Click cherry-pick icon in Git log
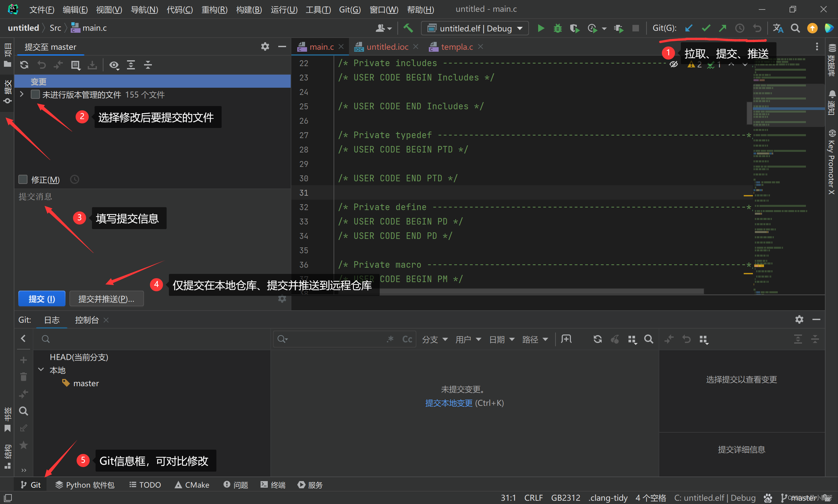The height and width of the screenshot is (504, 838). 614,339
